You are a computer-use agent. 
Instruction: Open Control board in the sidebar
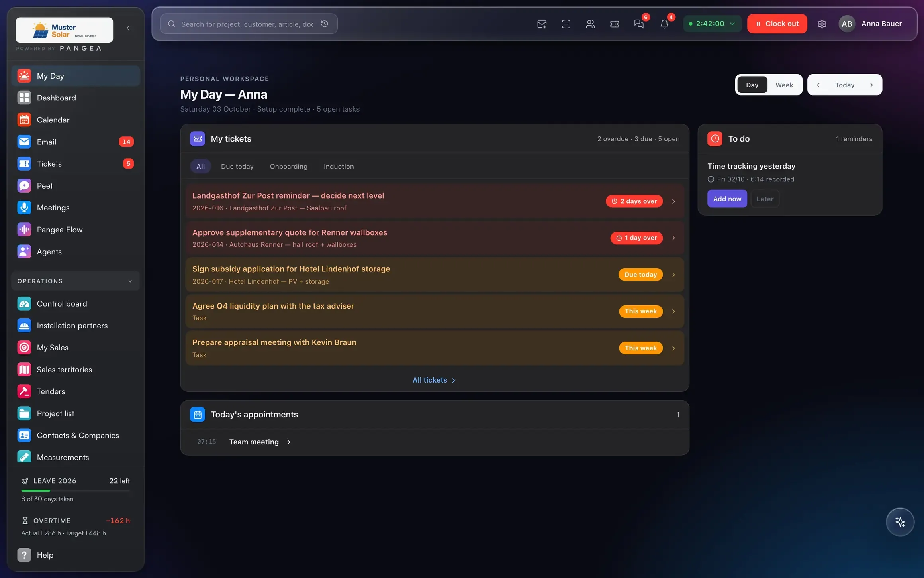click(x=76, y=304)
